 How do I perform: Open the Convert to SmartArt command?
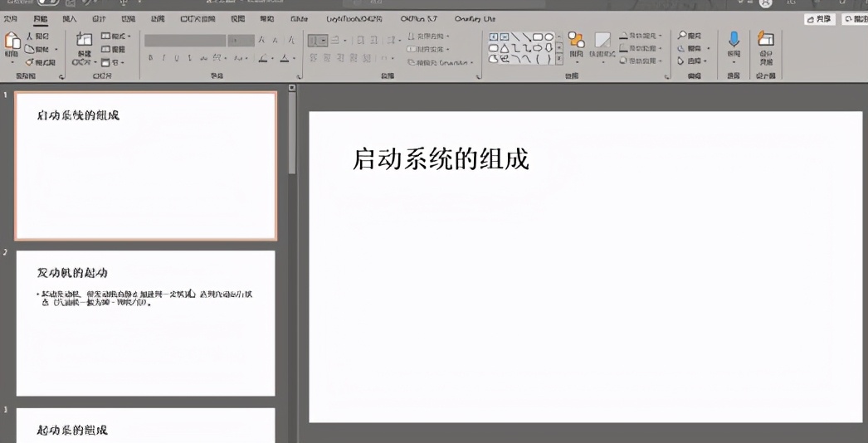pyautogui.click(x=441, y=62)
